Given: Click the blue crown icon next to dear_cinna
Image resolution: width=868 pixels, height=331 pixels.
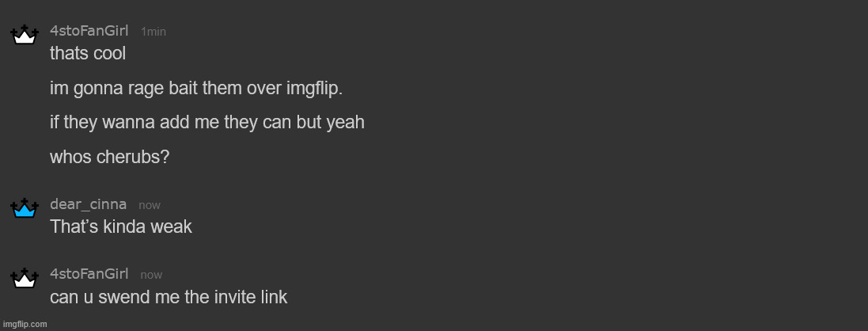Looking at the screenshot, I should coord(25,208).
